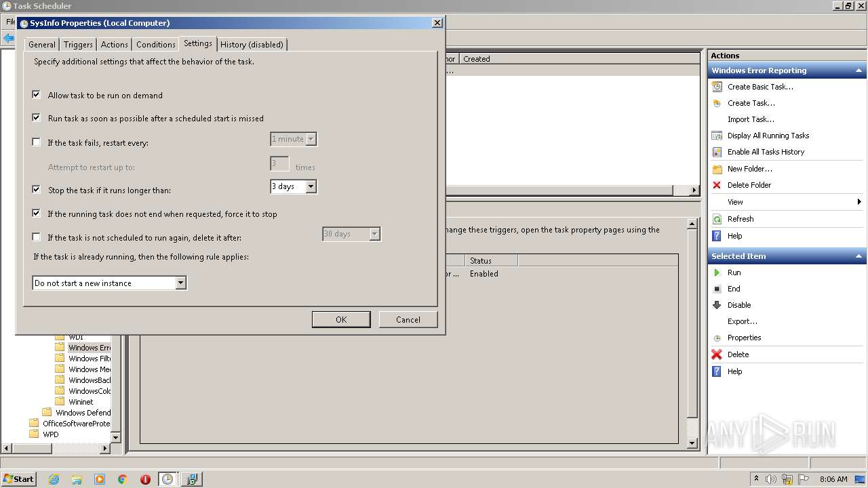Click the task list horizontal scrollbar right arrow
This screenshot has width=868, height=488.
(x=694, y=190)
